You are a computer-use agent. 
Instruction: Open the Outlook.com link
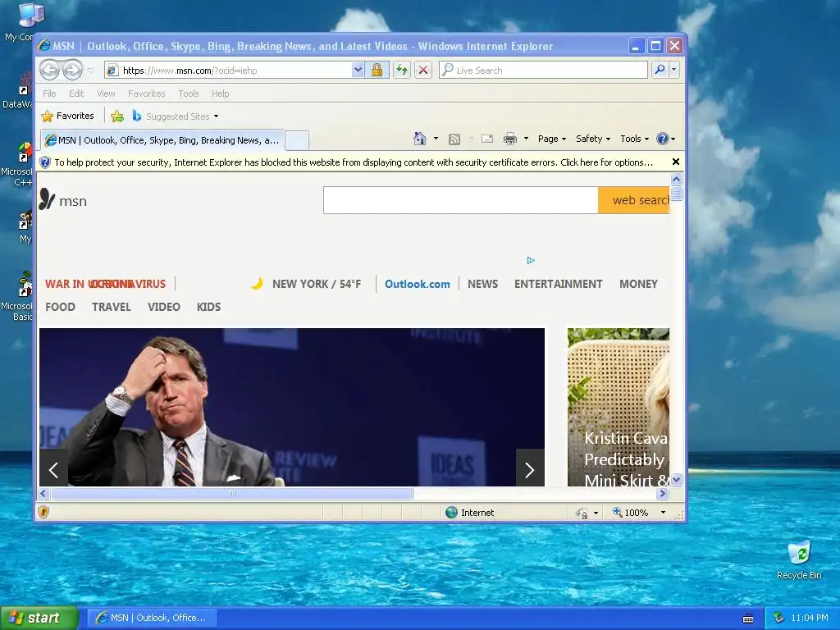(x=418, y=284)
